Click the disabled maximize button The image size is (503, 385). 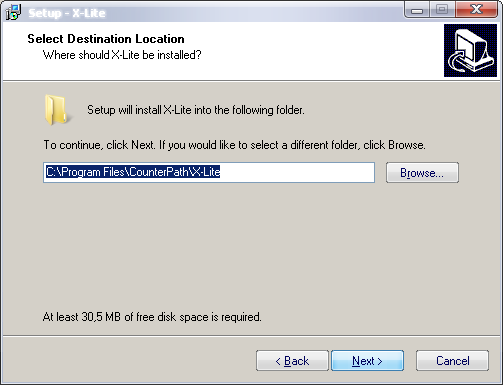442,9
